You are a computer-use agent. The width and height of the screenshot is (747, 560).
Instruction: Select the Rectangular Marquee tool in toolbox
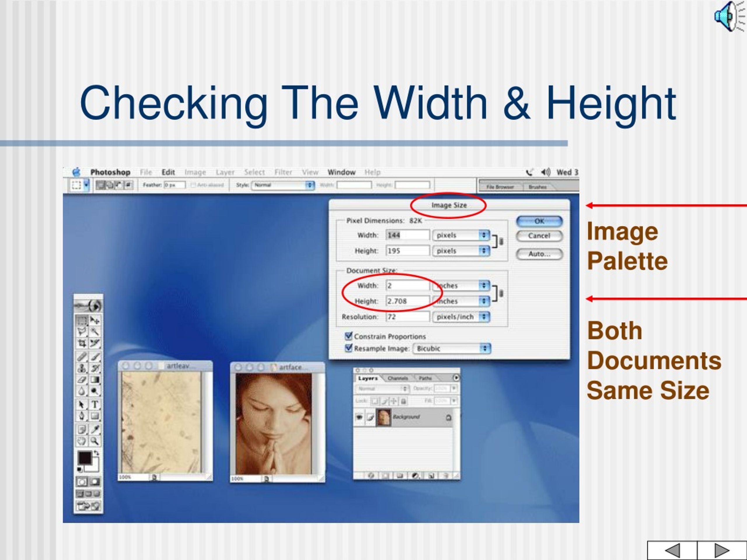click(82, 320)
